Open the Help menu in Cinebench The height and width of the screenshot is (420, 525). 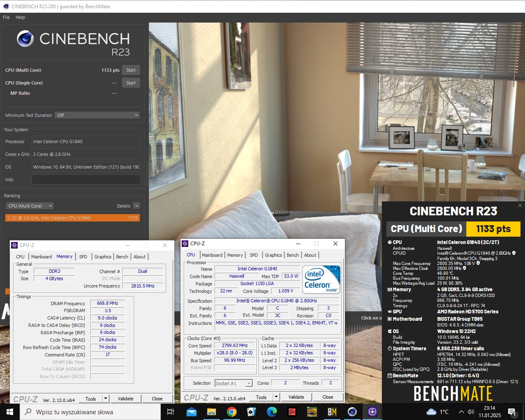click(20, 17)
